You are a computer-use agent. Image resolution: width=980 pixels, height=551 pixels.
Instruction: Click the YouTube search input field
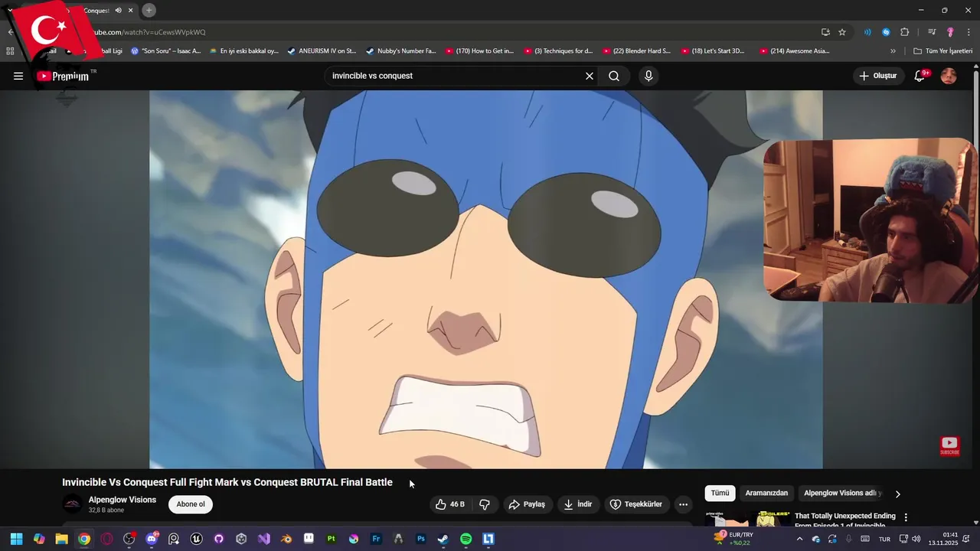(x=456, y=76)
